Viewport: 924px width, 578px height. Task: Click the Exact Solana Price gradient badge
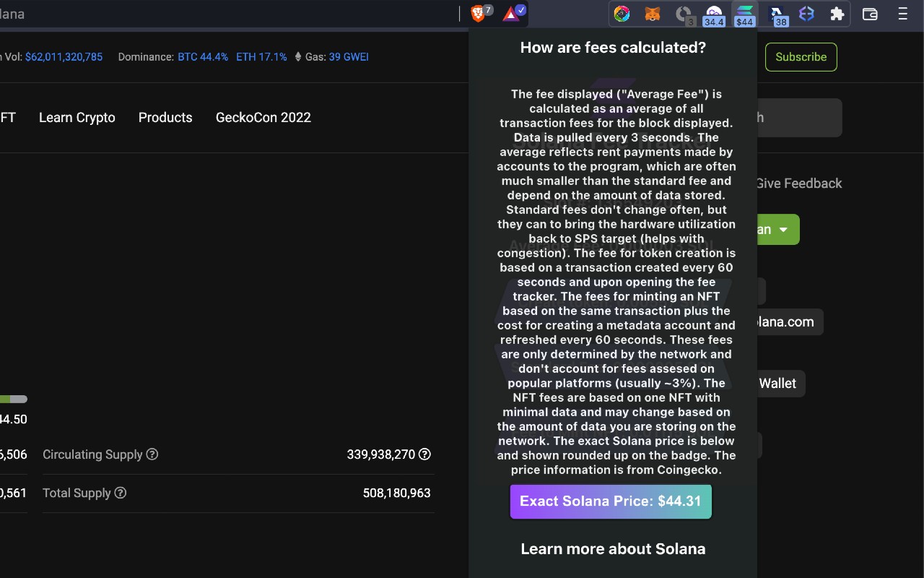610,501
